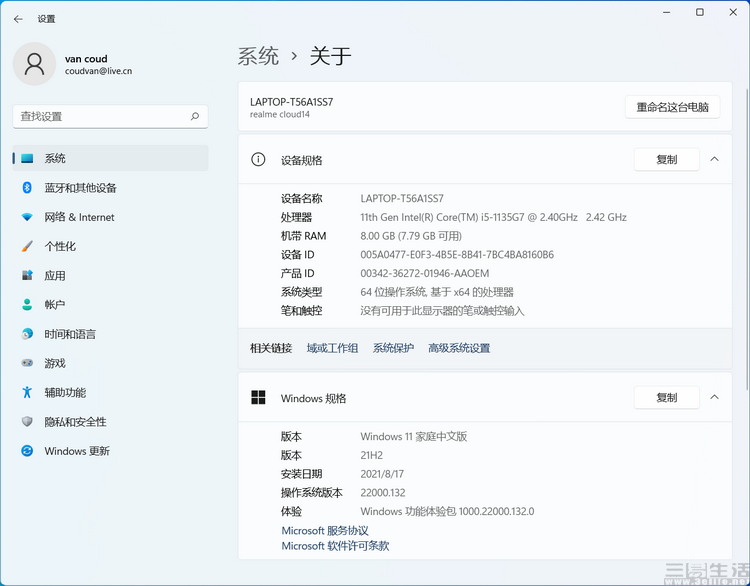
Task: Click the processor value i5-1135G7 text
Action: click(494, 217)
